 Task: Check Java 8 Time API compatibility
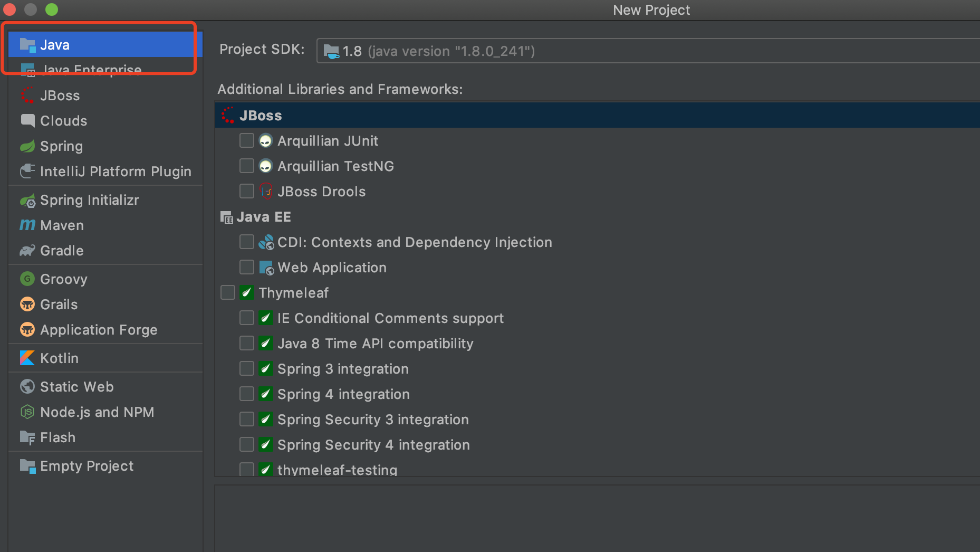[x=247, y=344]
